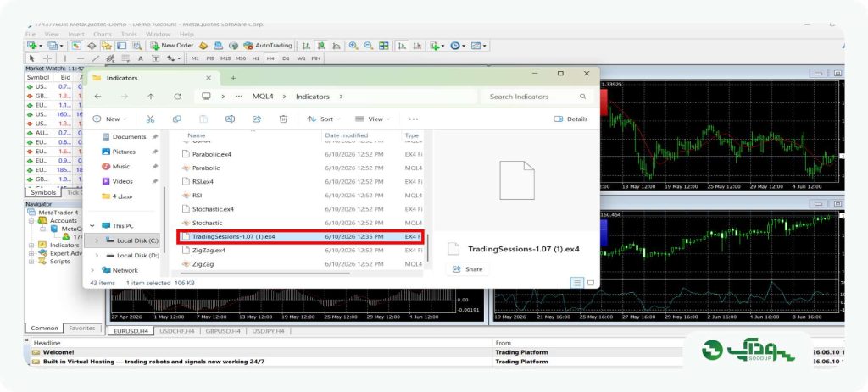The width and height of the screenshot is (868, 392).
Task: Tile chart windows icon
Action: [384, 46]
